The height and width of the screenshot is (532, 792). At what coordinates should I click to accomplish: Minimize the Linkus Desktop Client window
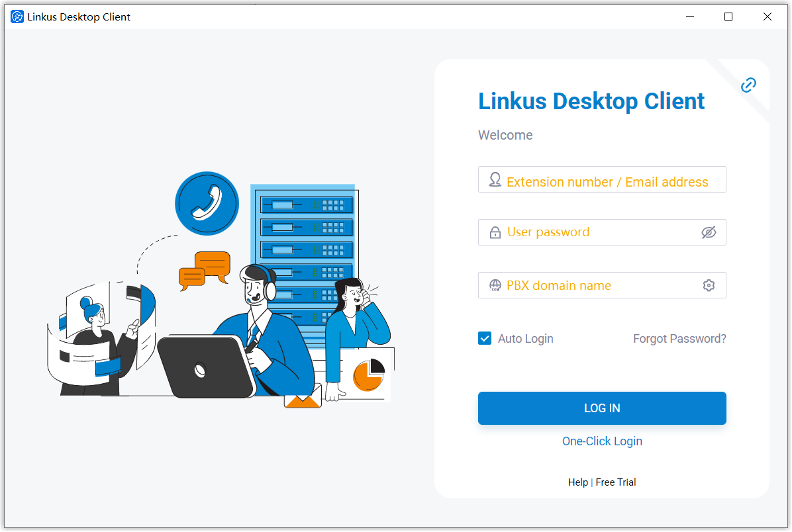coord(690,17)
